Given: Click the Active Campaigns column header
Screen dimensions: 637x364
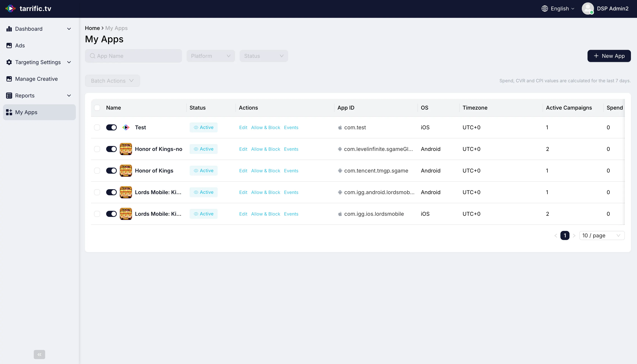Looking at the screenshot, I should (x=569, y=108).
